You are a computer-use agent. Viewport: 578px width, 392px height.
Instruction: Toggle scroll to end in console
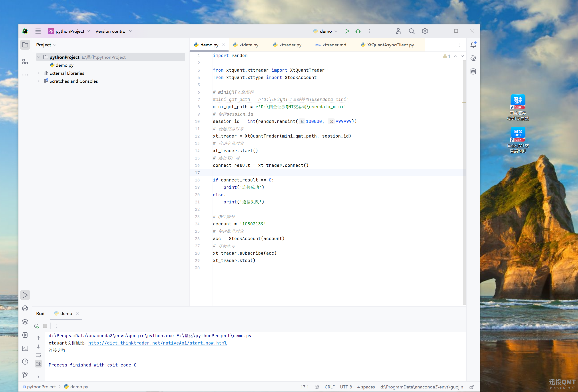[x=38, y=364]
